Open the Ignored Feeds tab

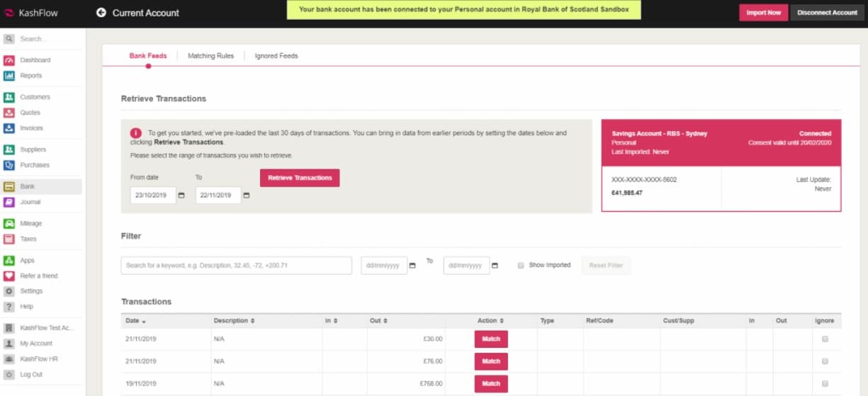click(x=276, y=56)
